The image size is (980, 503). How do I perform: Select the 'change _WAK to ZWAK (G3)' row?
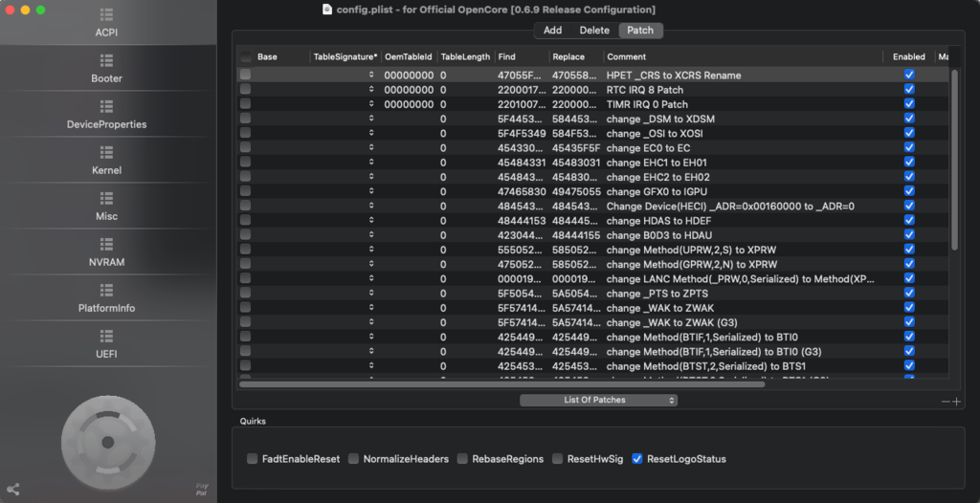tap(592, 322)
